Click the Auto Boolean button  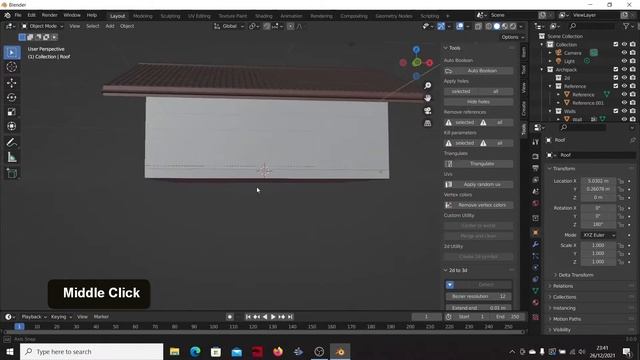coord(478,71)
